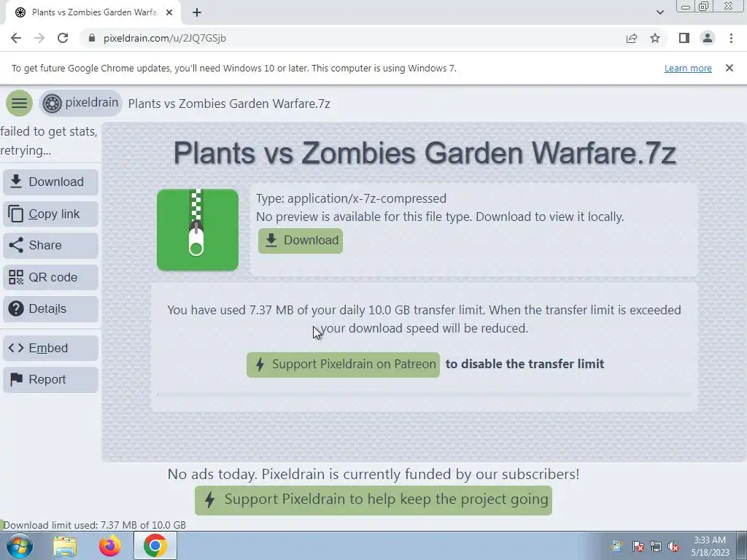Click the pixeldrain logo home button
Screen dimensions: 747x560
[x=80, y=103]
